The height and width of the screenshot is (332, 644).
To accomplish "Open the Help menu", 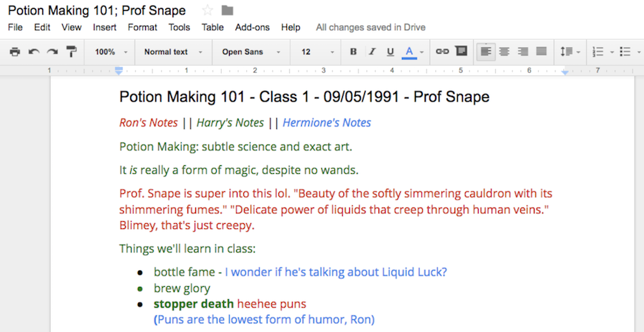I will 291,27.
